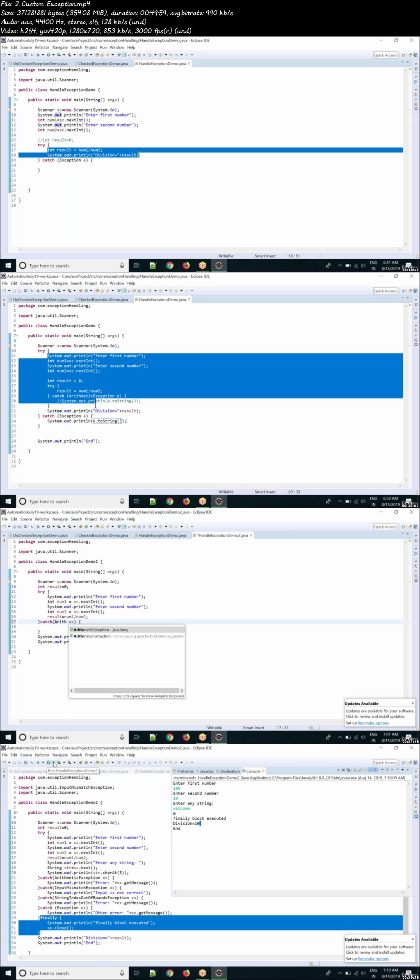Click the Firefox taskbar icon in the 6:41 AM frame
The image size is (420, 980).
tap(186, 265)
